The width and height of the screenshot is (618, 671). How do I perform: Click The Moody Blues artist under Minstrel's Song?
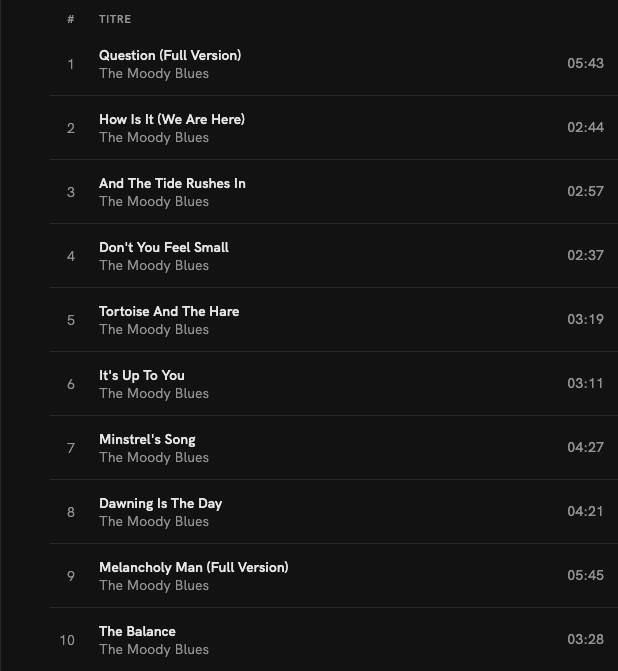click(x=154, y=458)
